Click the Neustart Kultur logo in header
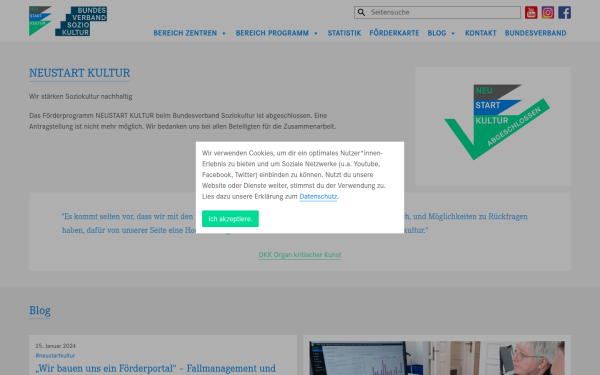 [x=40, y=21]
